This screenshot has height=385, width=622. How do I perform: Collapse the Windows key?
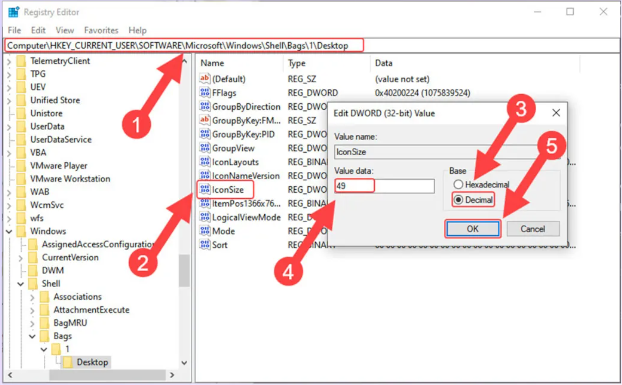(x=9, y=231)
